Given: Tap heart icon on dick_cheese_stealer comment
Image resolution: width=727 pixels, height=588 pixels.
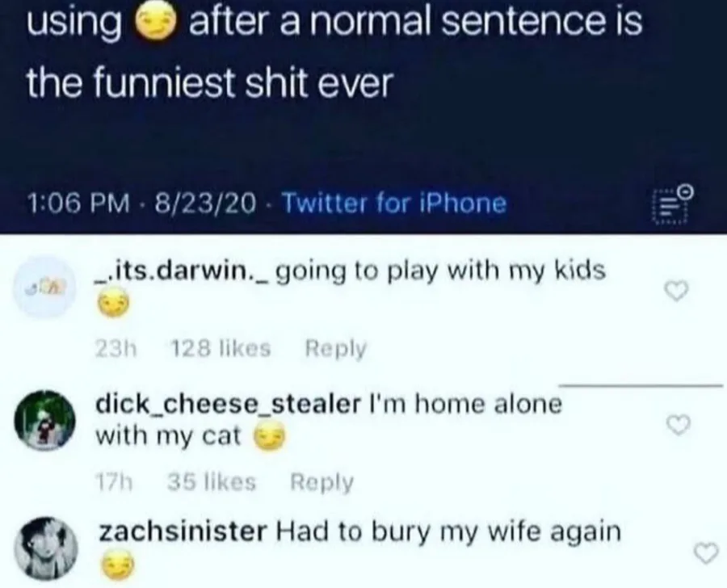Looking at the screenshot, I should [x=679, y=424].
